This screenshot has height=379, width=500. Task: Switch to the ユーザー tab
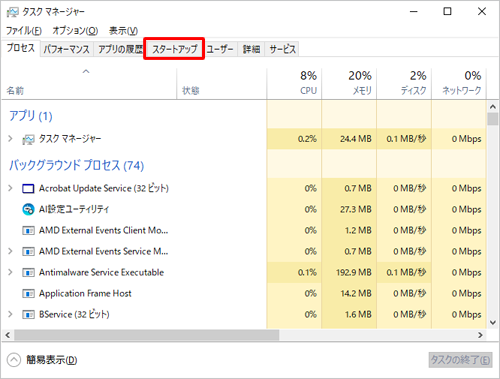coord(220,49)
